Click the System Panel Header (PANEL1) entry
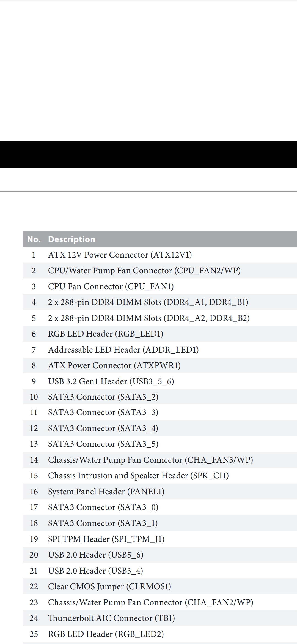 160,492
